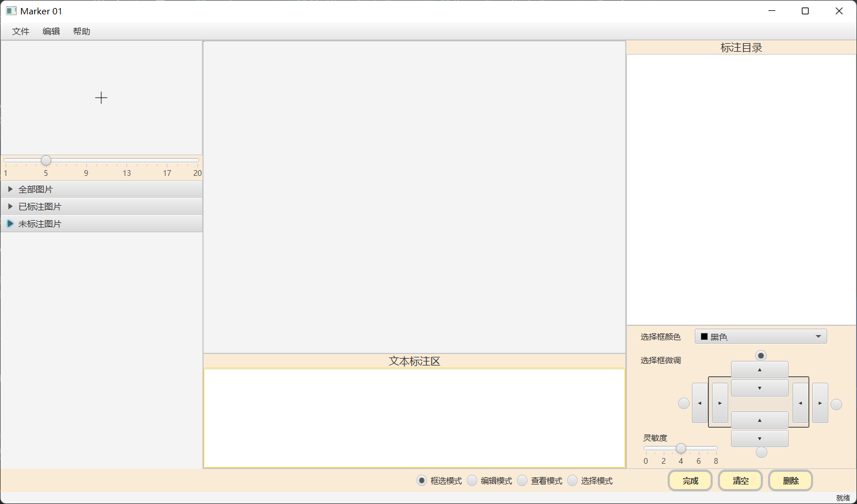Click the 就绪 status text
857x504 pixels.
(843, 498)
